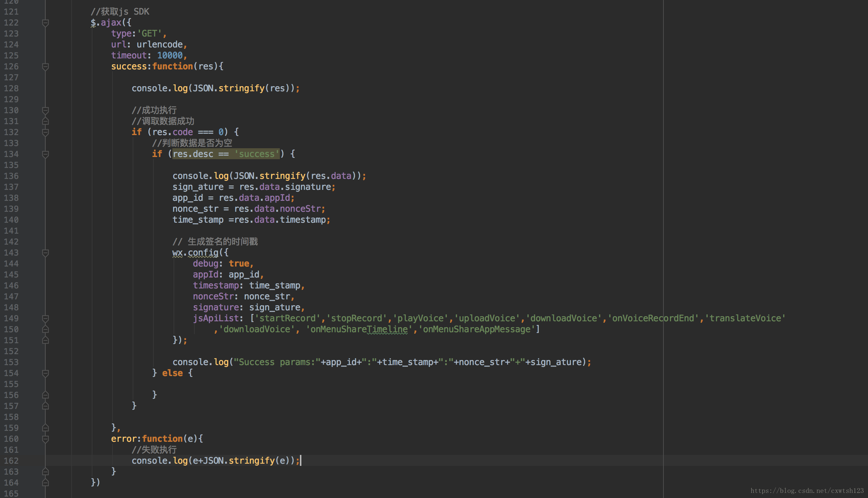Click line number 121 in the gutter
The image size is (868, 498).
pos(11,12)
